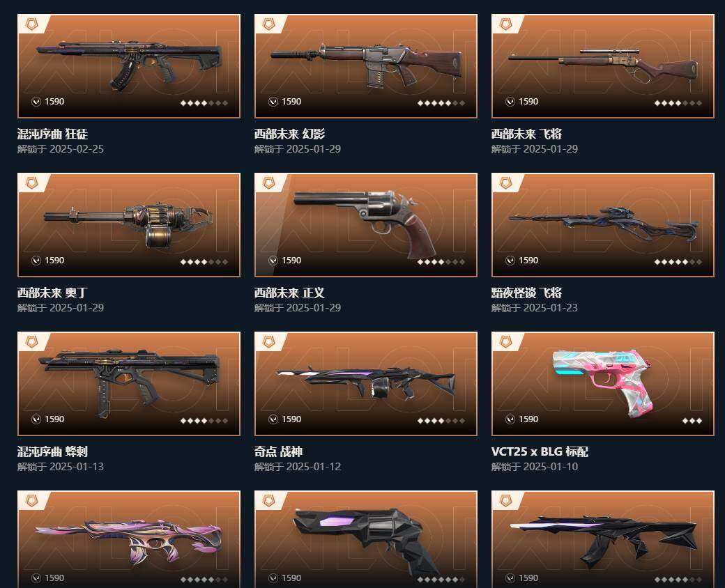Click the 混沌序曲 蜂刺 title text
The image size is (725, 588).
(52, 451)
